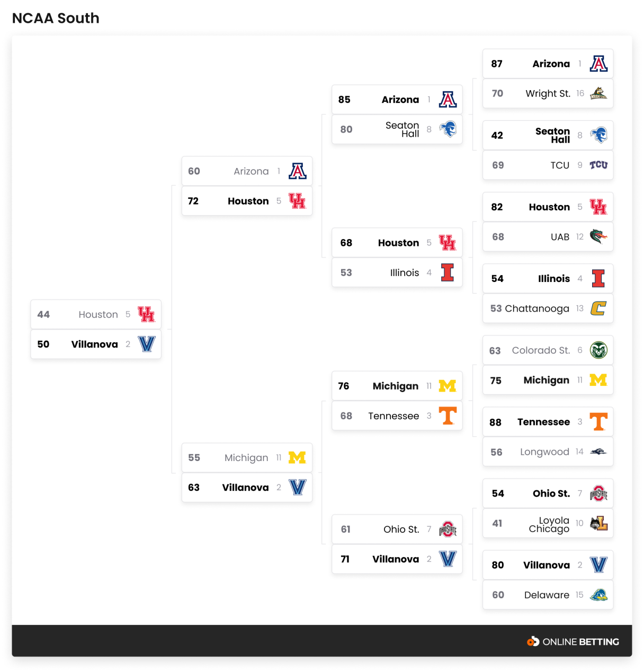Click the Seaton Hall name with score 80
The image size is (644, 672).
tap(402, 129)
